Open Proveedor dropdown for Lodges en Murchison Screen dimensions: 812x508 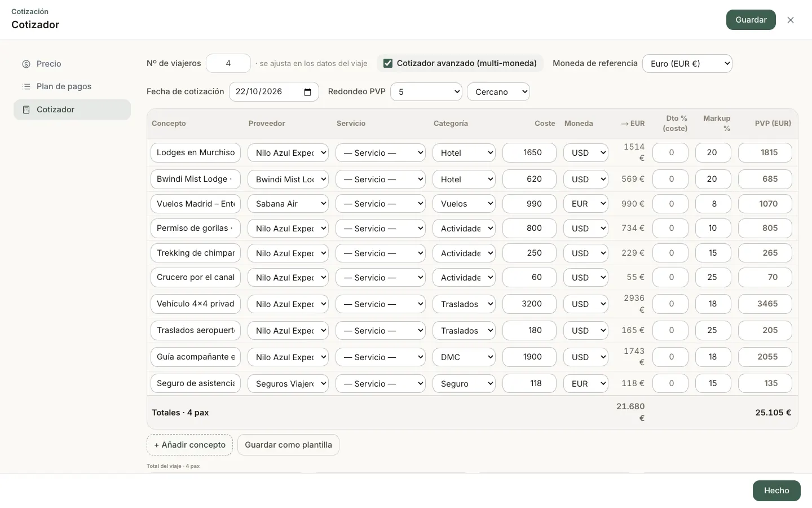(x=288, y=153)
